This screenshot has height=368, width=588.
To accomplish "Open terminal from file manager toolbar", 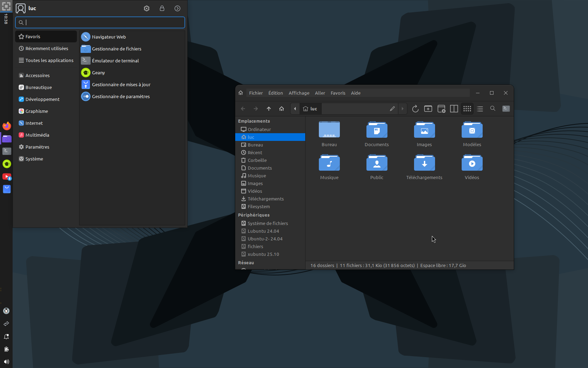I will [x=506, y=109].
